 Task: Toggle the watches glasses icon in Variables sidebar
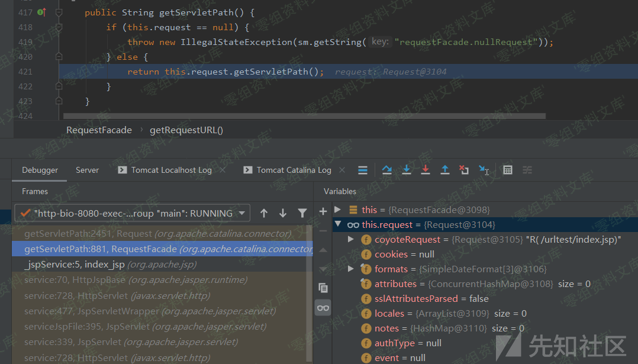click(x=323, y=308)
